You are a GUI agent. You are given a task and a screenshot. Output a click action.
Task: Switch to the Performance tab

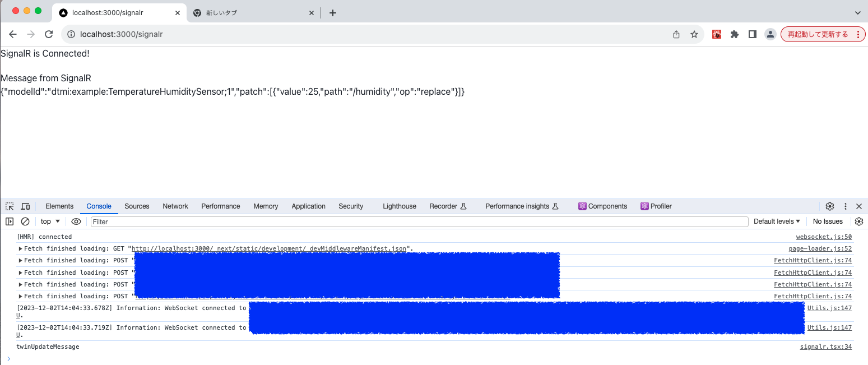221,206
